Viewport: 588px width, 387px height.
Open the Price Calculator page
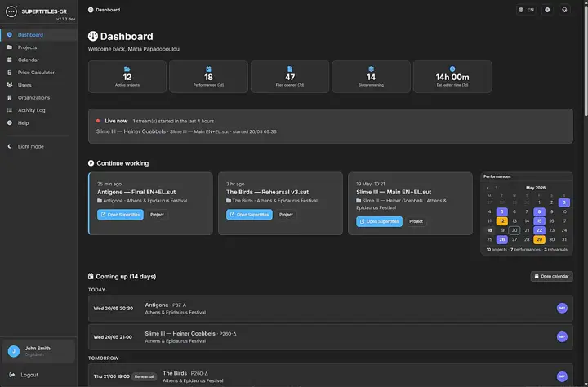pos(38,73)
